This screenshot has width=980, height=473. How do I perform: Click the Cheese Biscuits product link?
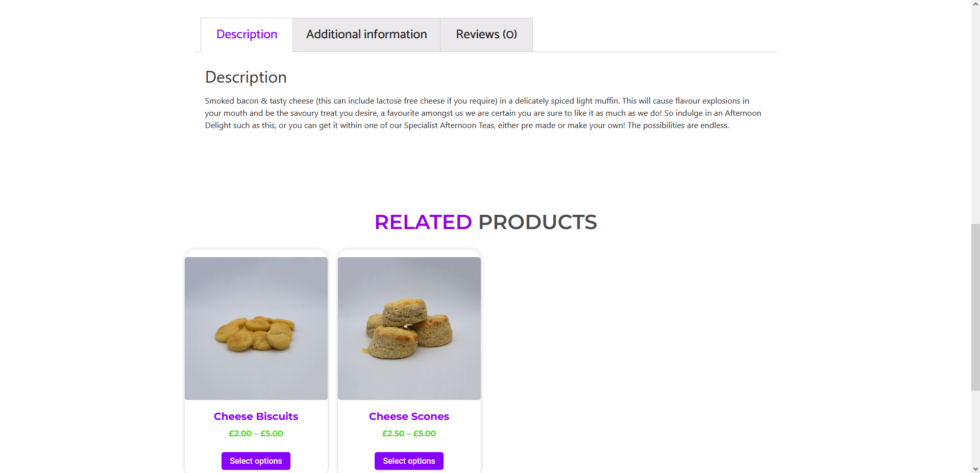(256, 416)
